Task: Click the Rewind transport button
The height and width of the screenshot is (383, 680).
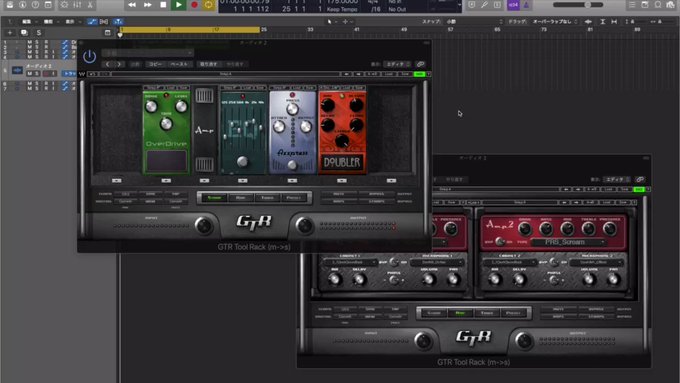Action: click(132, 4)
